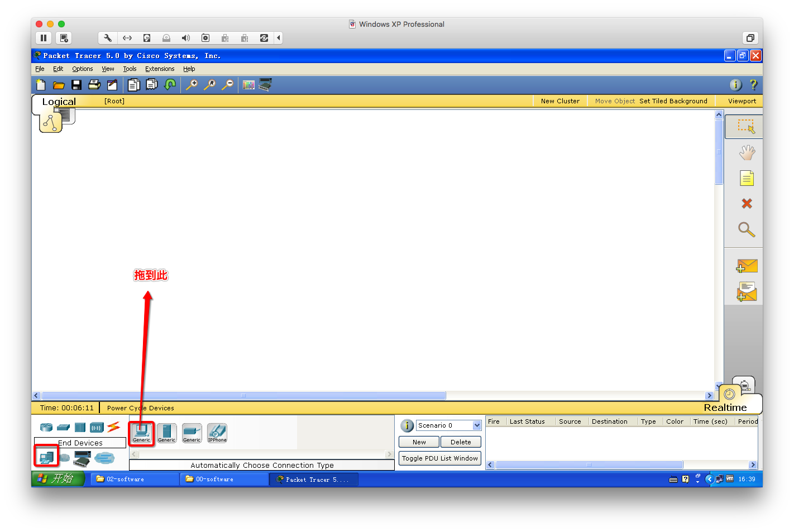The image size is (794, 532).
Task: Expand the Scenario 0 dropdown
Action: pos(477,425)
